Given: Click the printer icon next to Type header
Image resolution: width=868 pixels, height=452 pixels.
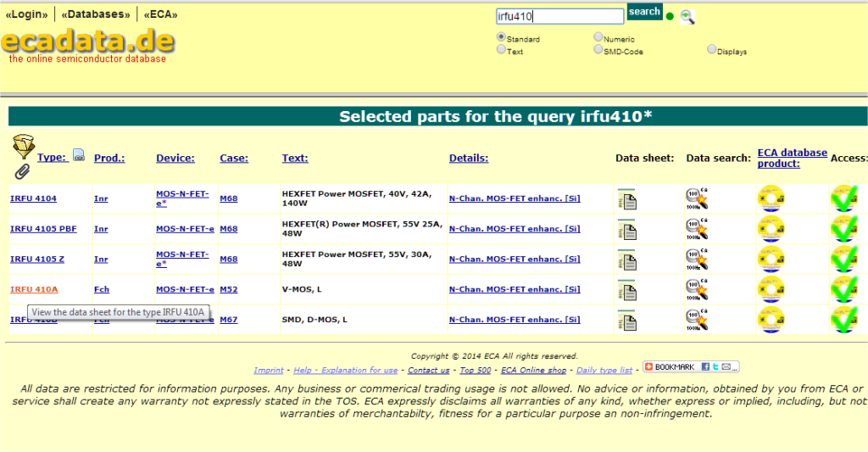Looking at the screenshot, I should click(x=79, y=155).
